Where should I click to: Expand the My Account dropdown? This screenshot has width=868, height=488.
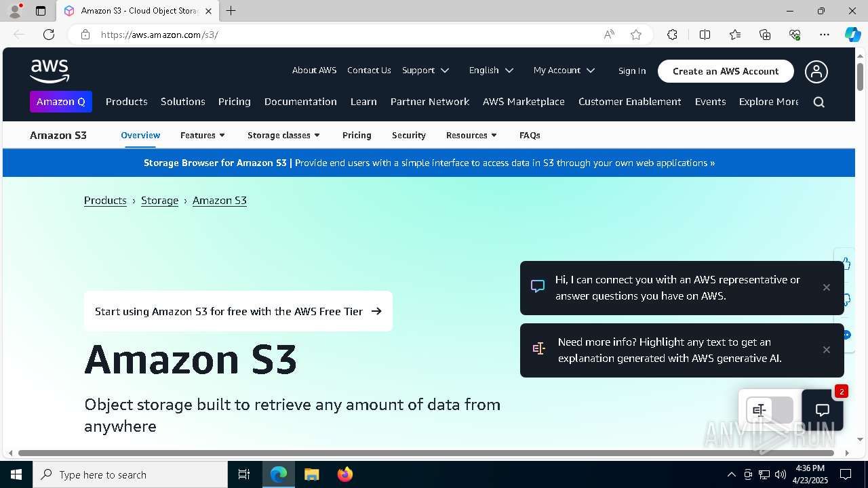tap(564, 70)
